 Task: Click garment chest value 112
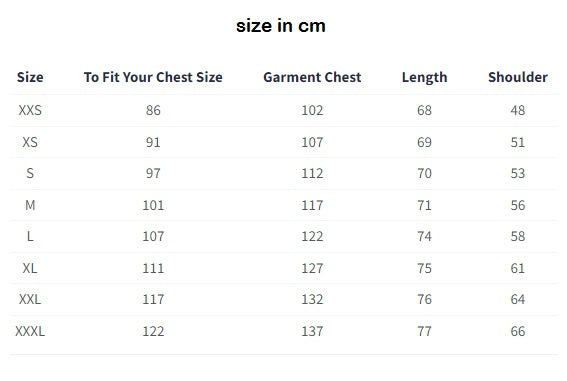312,173
